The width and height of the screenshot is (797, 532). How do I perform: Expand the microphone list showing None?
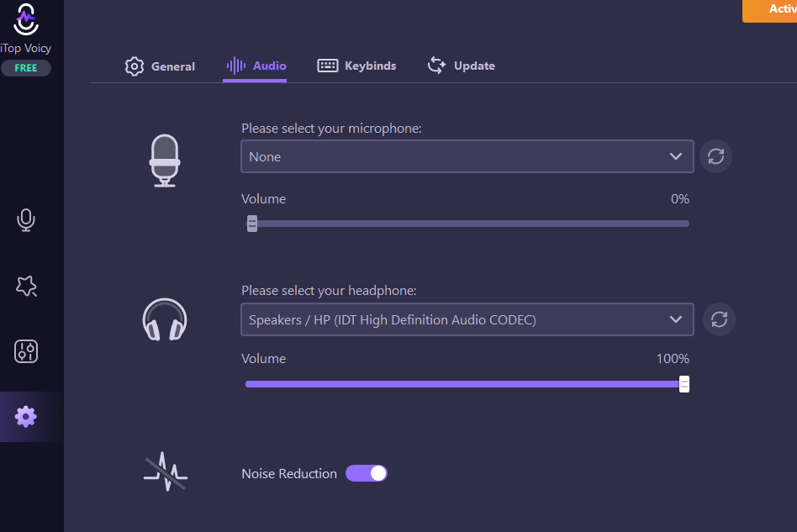tap(467, 156)
